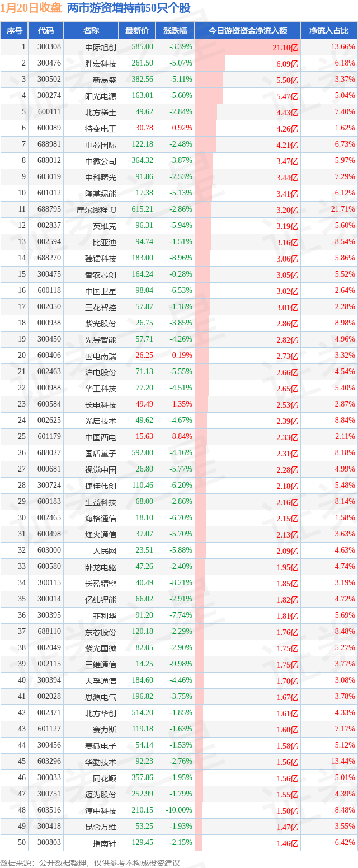Select stock name 中国卫星

coord(101,291)
